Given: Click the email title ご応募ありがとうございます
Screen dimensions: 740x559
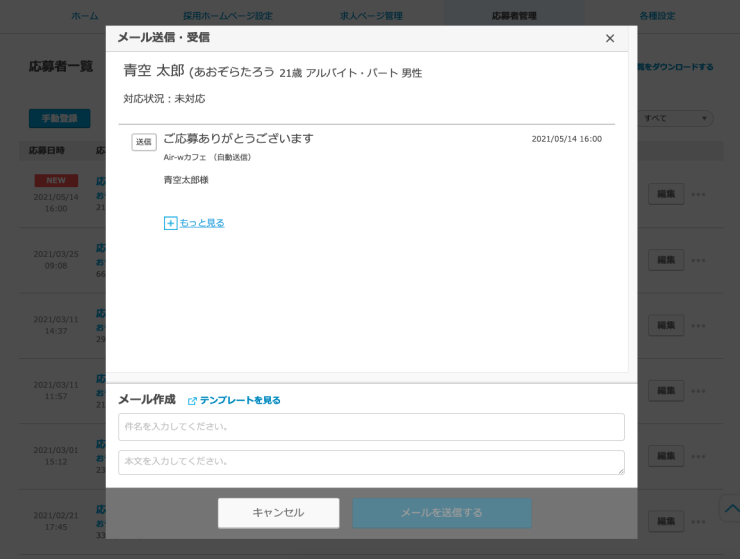Looking at the screenshot, I should (x=238, y=139).
